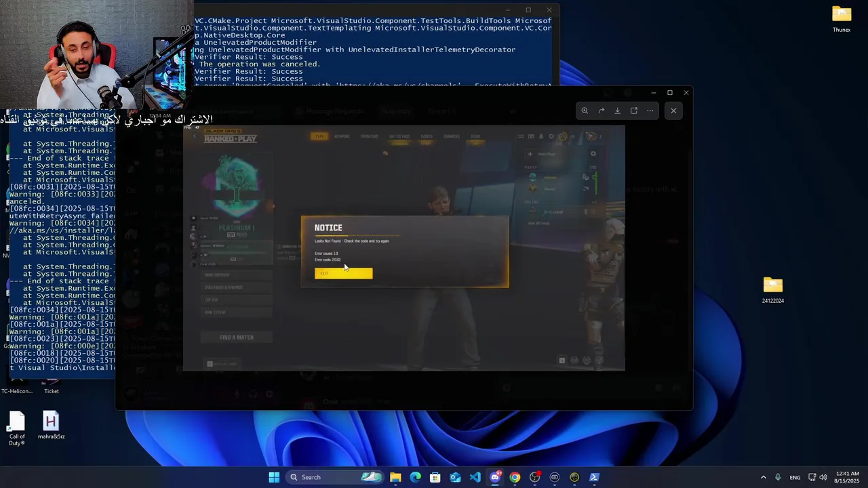Maximize the Discord window
Viewport: 868px width, 488px height.
click(x=670, y=93)
